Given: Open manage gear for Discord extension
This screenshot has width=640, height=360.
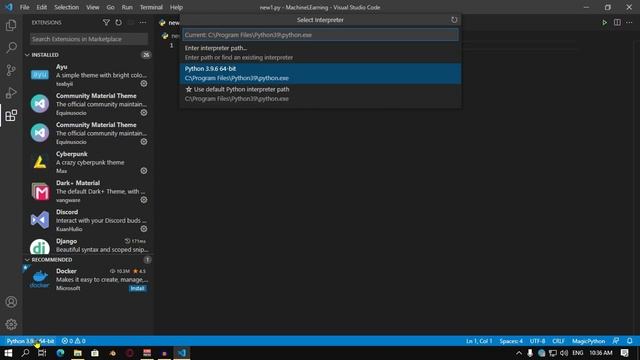Looking at the screenshot, I should click(144, 229).
